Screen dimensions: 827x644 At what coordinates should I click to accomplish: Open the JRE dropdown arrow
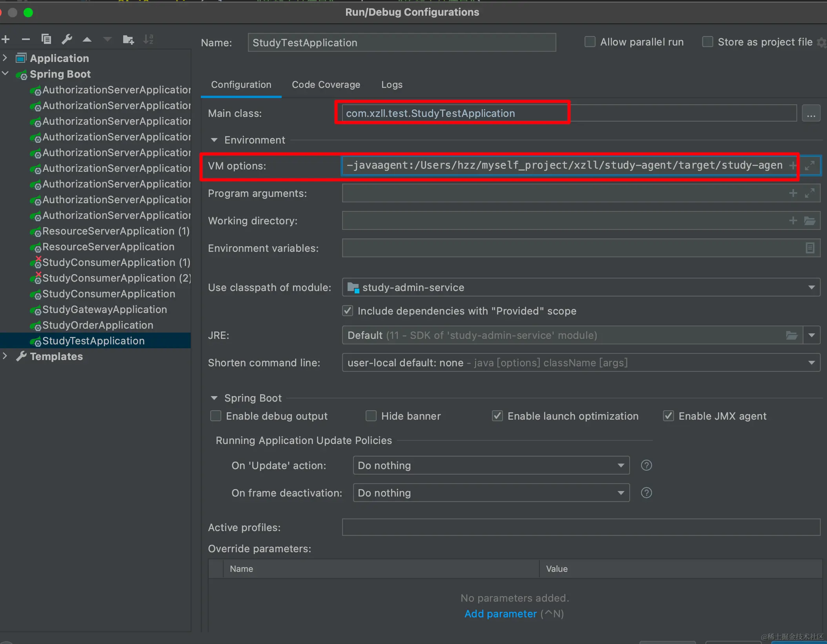click(x=811, y=335)
